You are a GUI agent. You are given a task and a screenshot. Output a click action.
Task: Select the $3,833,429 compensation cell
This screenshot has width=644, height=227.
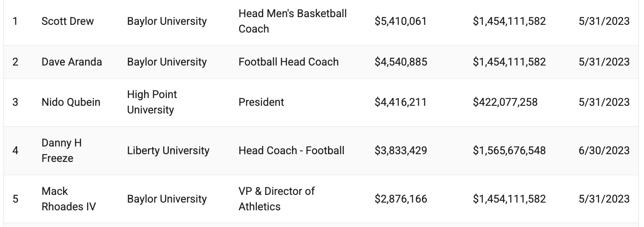400,151
